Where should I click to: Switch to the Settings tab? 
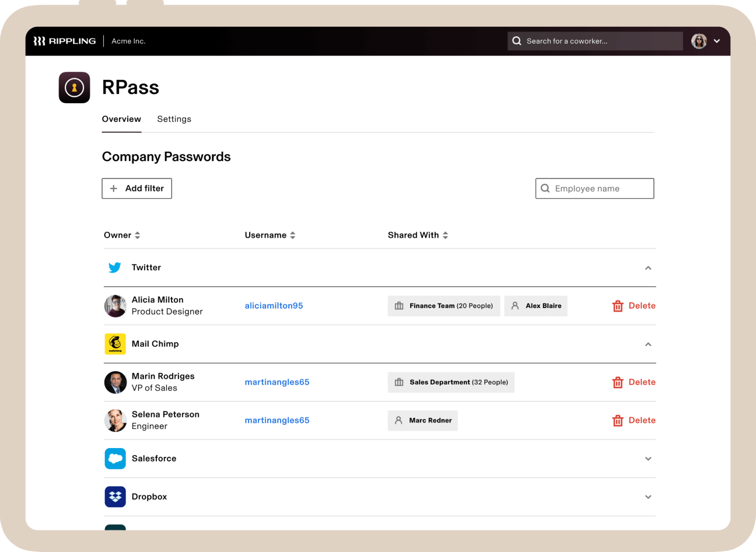pos(174,119)
